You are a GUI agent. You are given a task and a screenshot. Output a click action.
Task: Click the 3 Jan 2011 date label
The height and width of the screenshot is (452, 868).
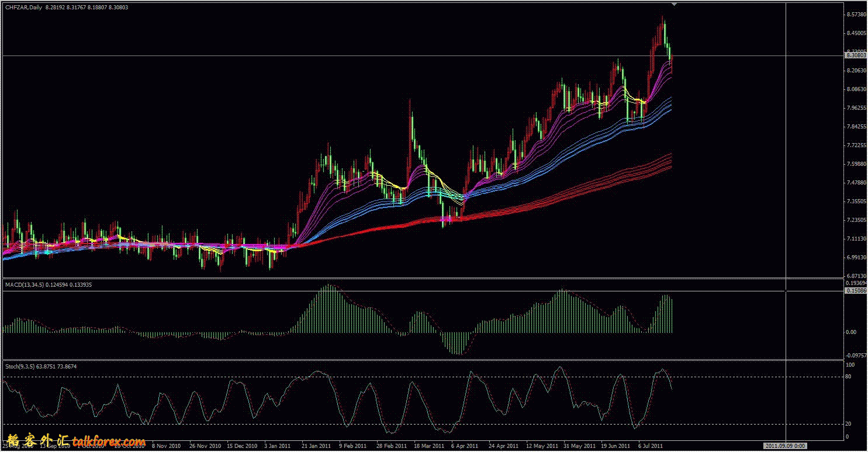(277, 446)
